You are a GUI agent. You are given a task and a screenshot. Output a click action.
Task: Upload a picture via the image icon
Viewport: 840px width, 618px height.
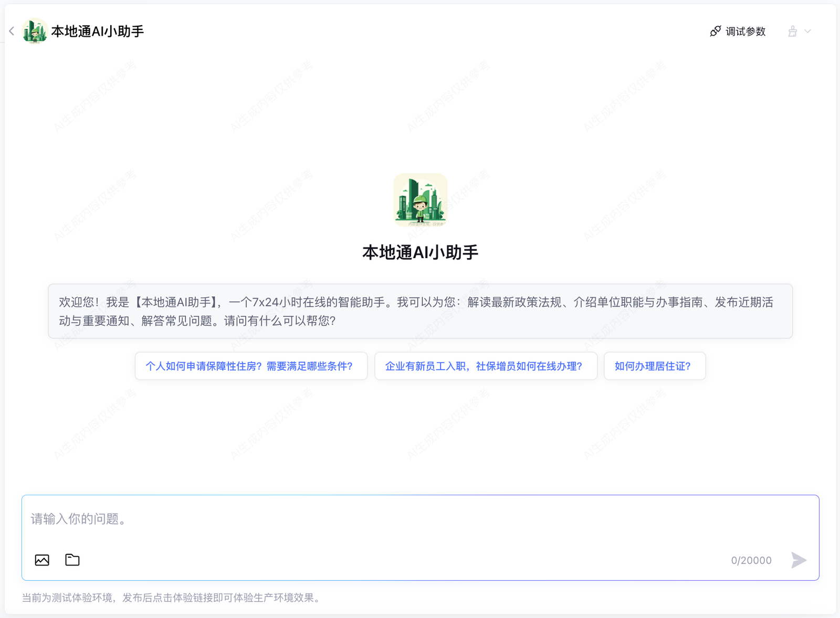coord(42,560)
